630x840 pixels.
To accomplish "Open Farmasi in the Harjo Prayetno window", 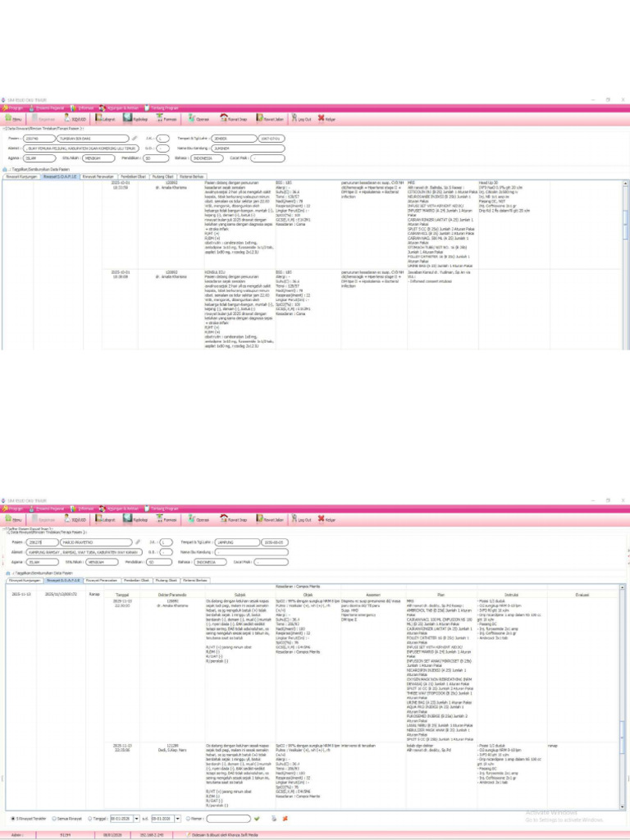I will pyautogui.click(x=167, y=519).
